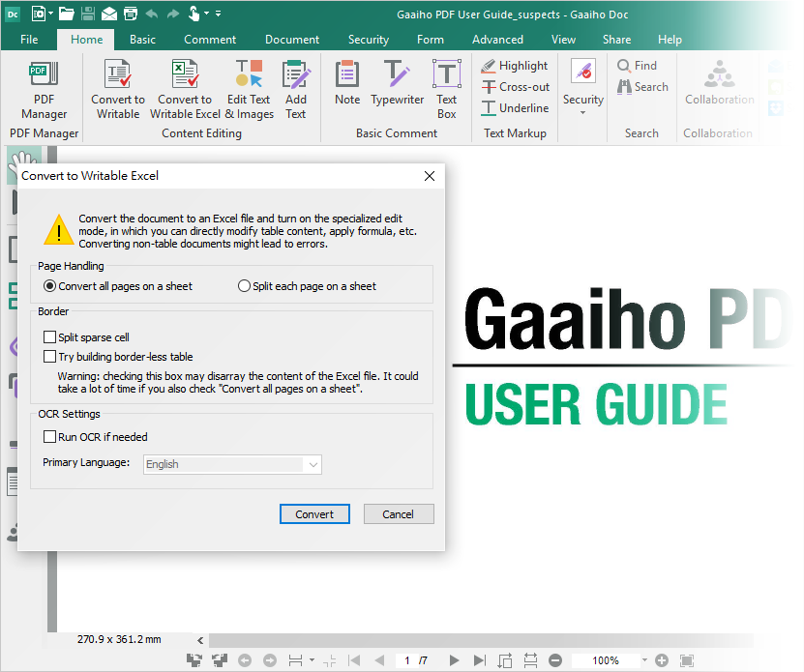This screenshot has width=804, height=672.
Task: Open the Help tab
Action: coord(670,40)
